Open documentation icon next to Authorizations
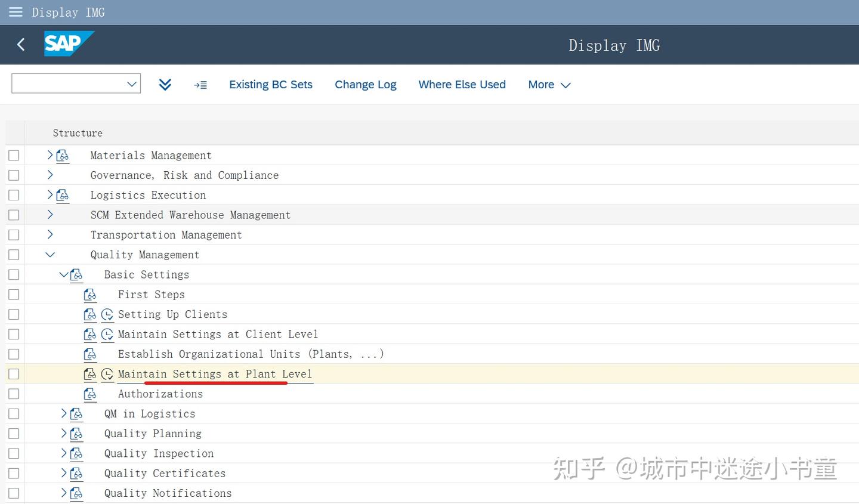 pyautogui.click(x=90, y=394)
